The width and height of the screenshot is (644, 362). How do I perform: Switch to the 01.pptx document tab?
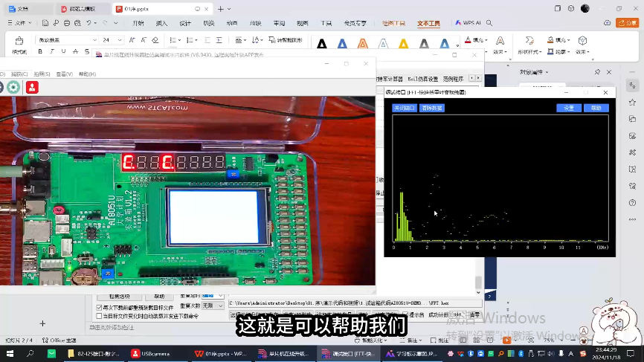click(x=162, y=9)
